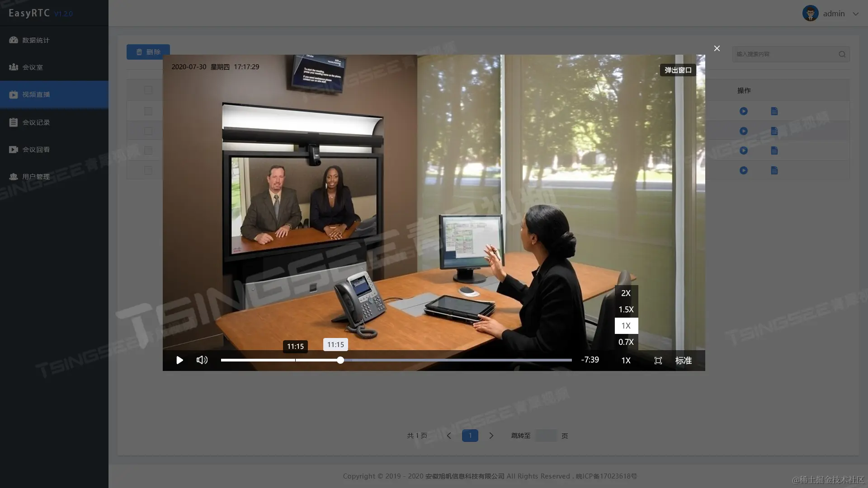The image size is (868, 488).
Task: Click the 弹出窗口 button
Action: click(x=678, y=70)
